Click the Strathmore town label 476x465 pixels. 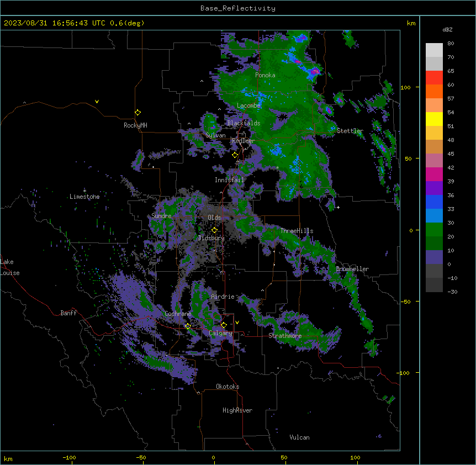(285, 336)
